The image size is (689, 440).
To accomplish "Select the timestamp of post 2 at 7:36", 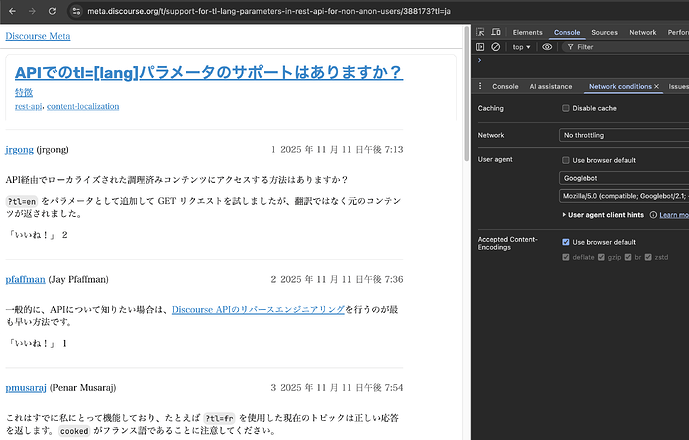I will [342, 280].
